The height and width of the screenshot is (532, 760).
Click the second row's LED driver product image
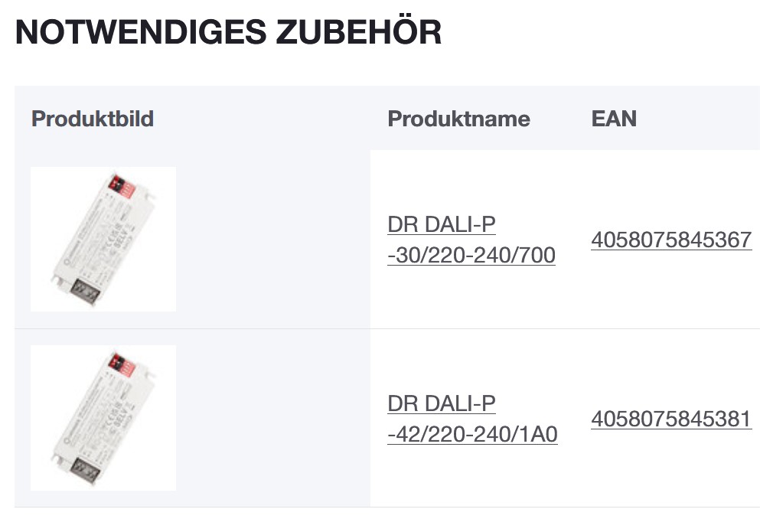pyautogui.click(x=103, y=417)
